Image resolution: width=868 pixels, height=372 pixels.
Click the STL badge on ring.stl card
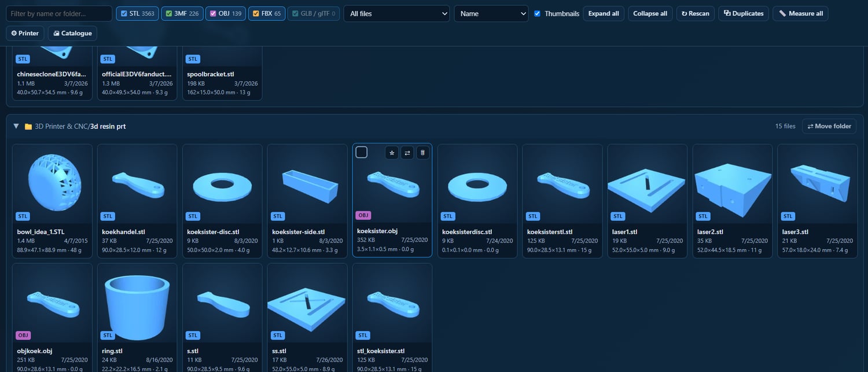coord(108,336)
